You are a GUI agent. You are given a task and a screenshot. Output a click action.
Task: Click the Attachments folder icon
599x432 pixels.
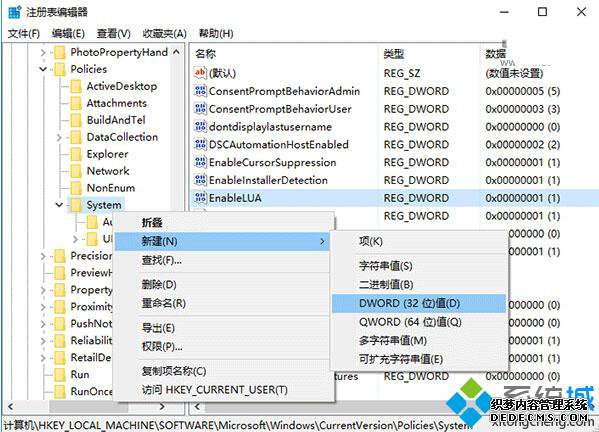[x=76, y=103]
